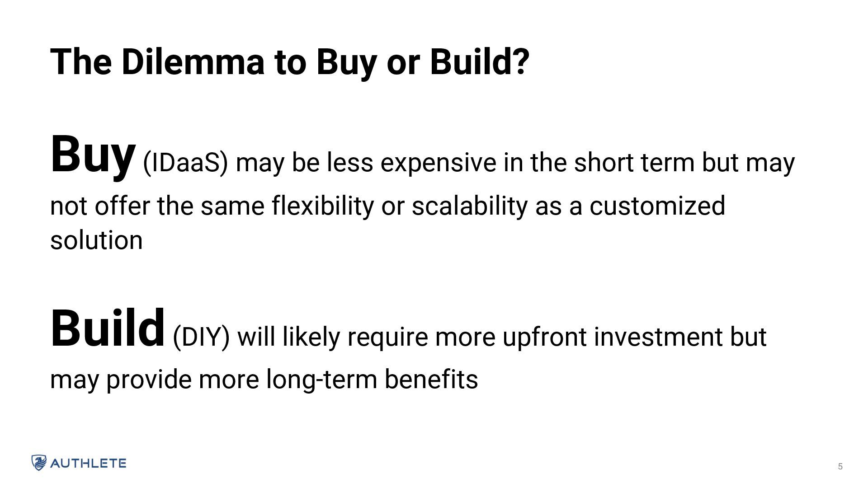Click the slide title 'The Dilemma to Buy or Build?'
This screenshot has height=488, width=868.
[289, 62]
